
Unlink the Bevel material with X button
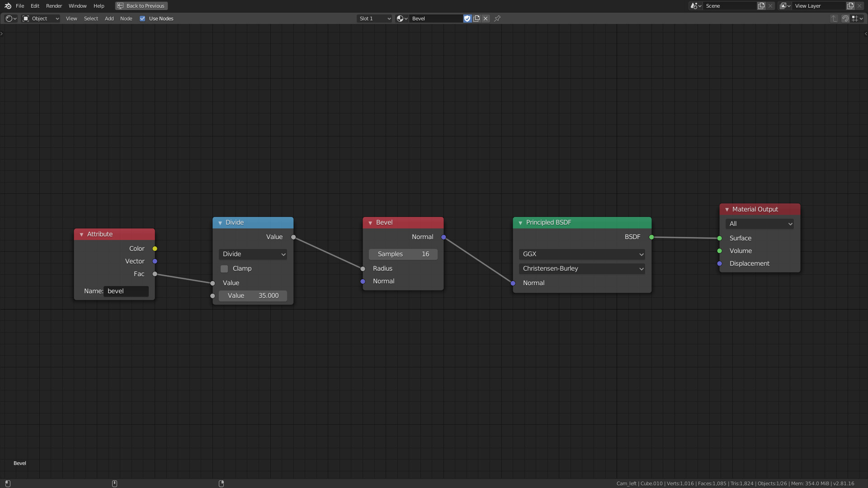(x=486, y=19)
